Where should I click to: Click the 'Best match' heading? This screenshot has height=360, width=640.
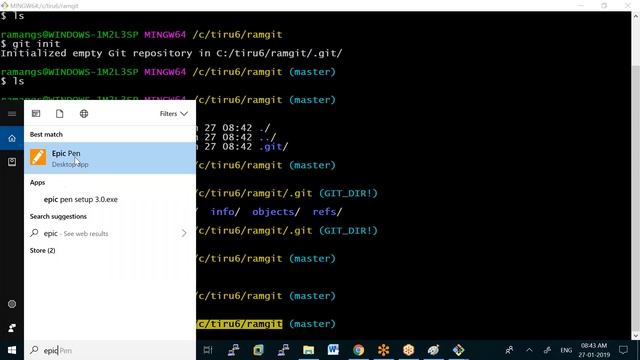46,134
